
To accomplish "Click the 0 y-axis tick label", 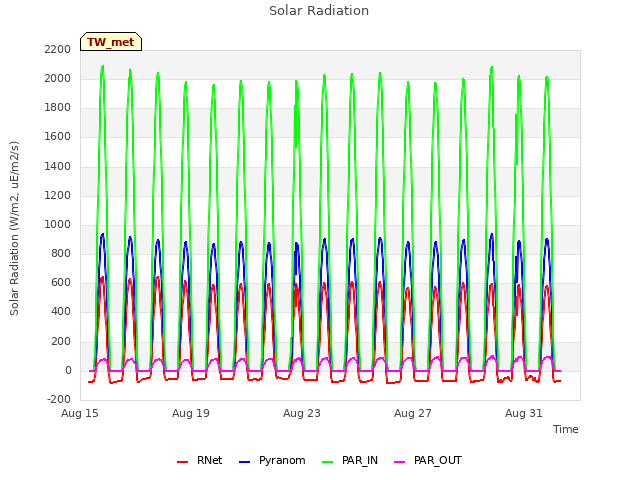I will (x=68, y=371).
